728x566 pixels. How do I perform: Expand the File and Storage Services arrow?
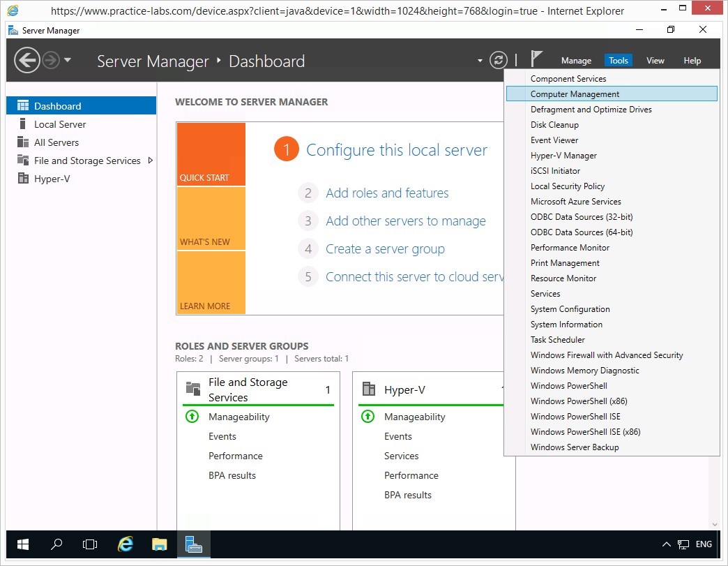click(150, 161)
